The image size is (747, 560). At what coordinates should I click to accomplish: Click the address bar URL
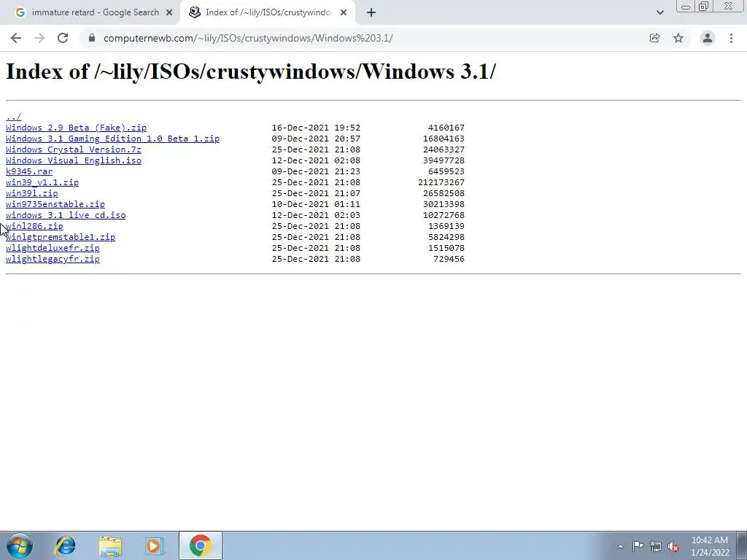pyautogui.click(x=248, y=38)
